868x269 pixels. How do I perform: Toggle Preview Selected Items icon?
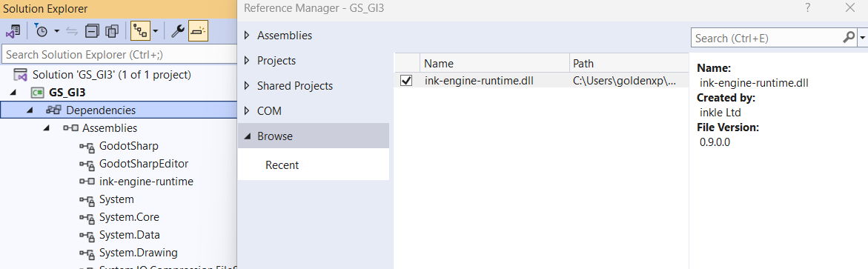coord(198,32)
